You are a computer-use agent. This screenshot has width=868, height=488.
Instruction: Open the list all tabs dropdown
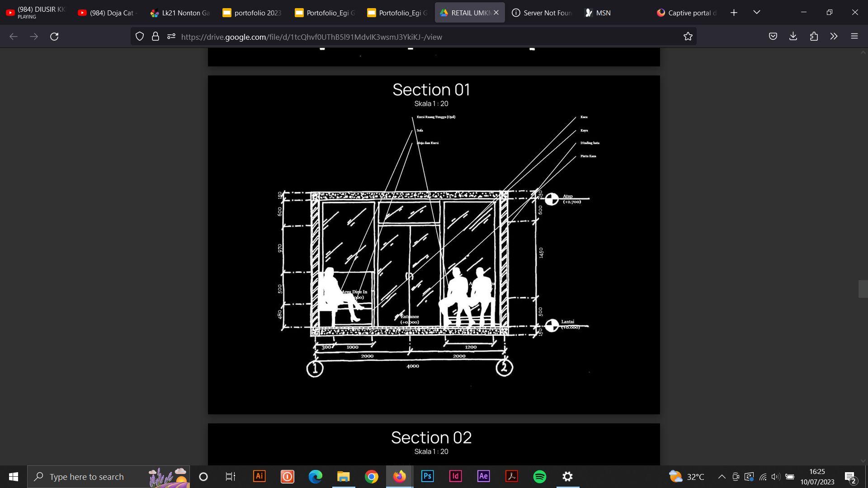(x=756, y=12)
